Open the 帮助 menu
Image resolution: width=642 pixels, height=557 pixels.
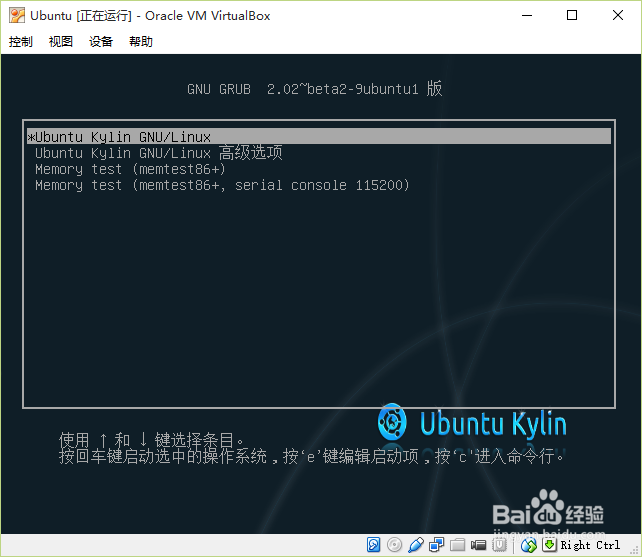tap(141, 41)
